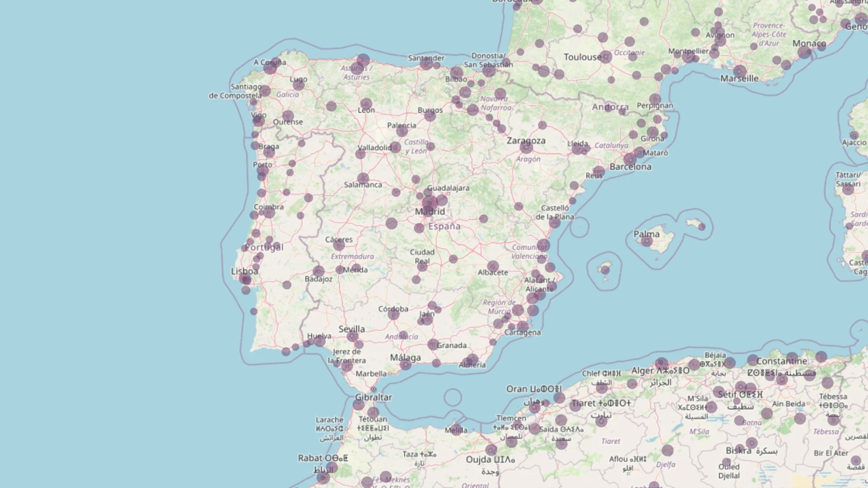Select the purple marker at Lisboa

pyautogui.click(x=244, y=278)
